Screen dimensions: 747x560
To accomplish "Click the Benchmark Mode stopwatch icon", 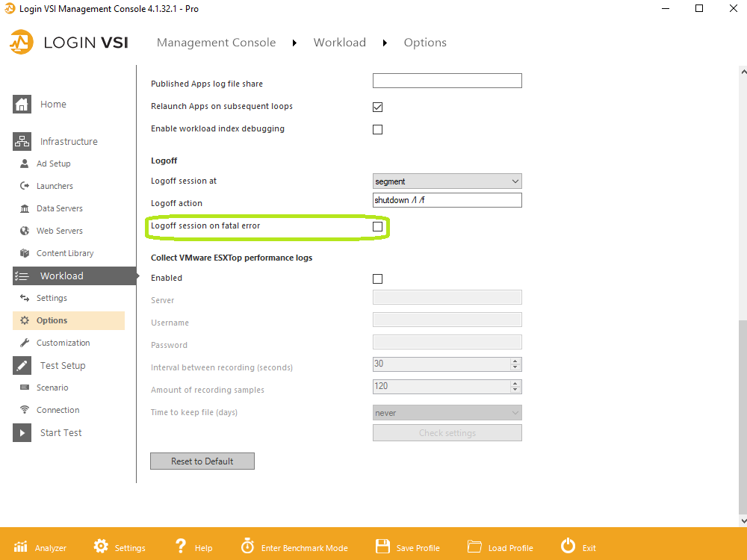I will point(247,546).
